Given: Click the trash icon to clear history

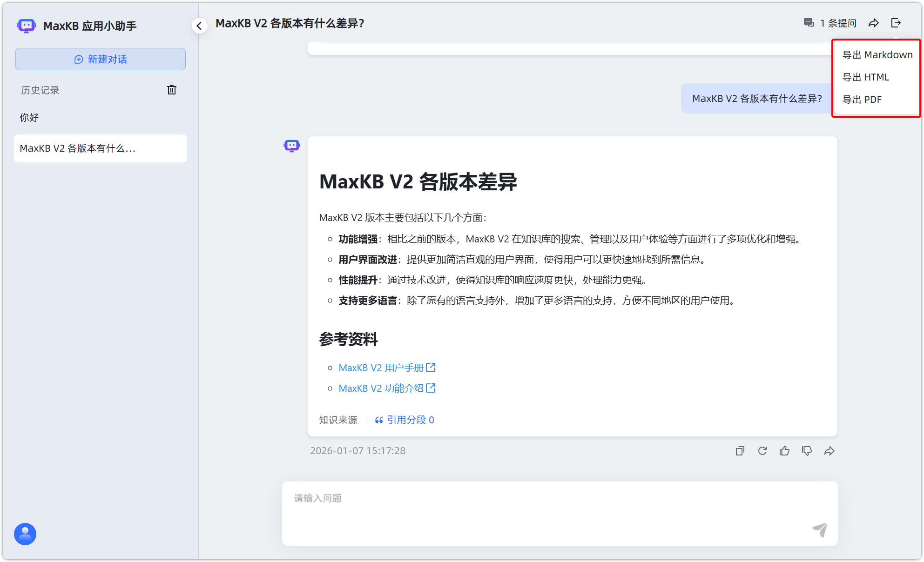Looking at the screenshot, I should (172, 90).
